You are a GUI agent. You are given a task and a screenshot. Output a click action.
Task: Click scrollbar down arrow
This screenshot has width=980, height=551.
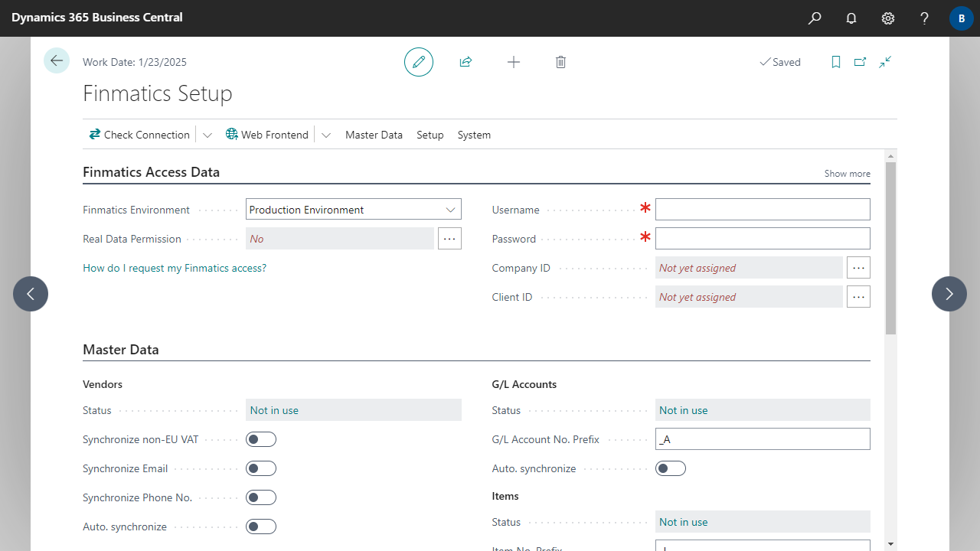890,544
